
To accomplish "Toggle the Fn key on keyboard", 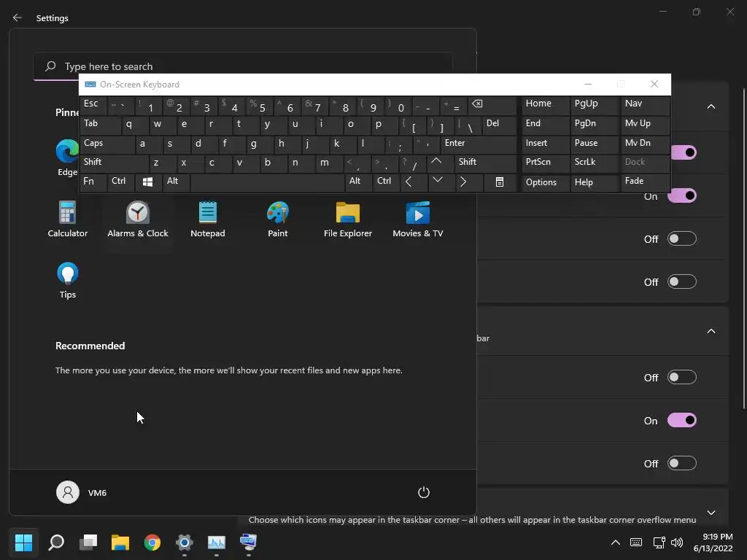I will pyautogui.click(x=93, y=182).
